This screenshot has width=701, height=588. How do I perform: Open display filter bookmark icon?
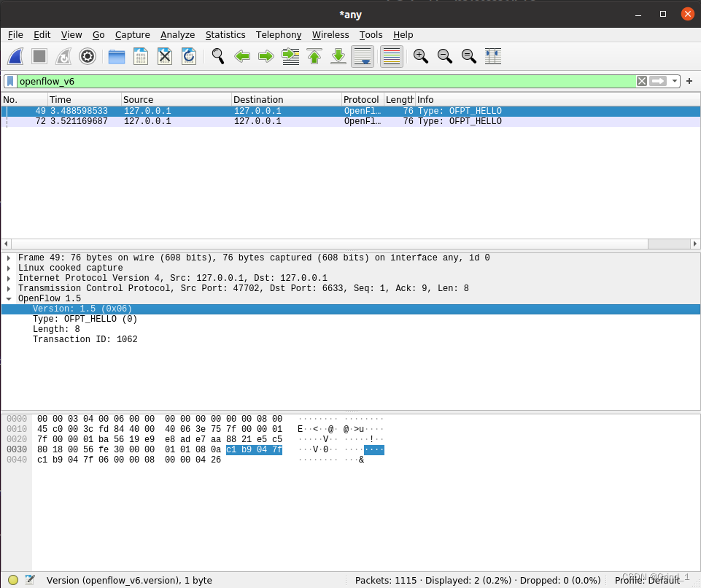10,82
